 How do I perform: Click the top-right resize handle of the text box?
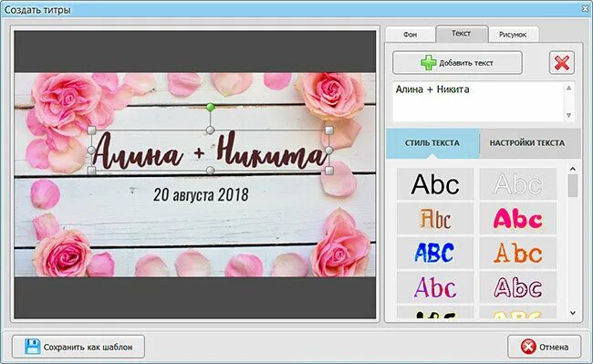pyautogui.click(x=329, y=130)
